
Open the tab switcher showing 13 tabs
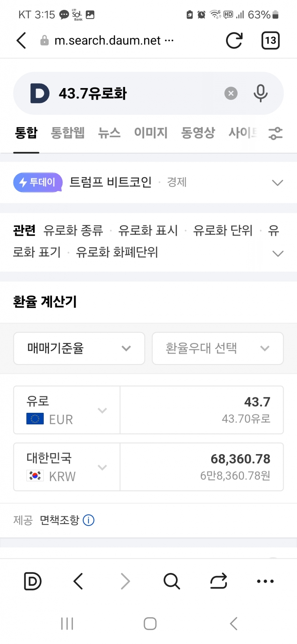(x=270, y=41)
